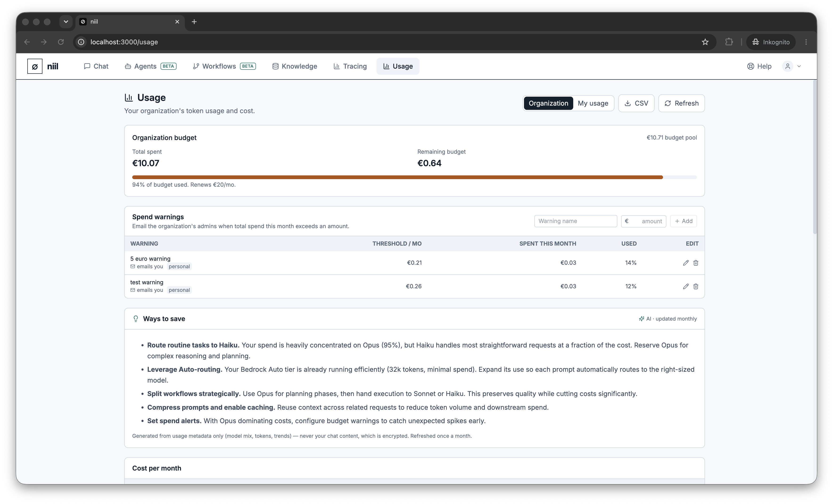Open a new browser tab

coord(194,22)
